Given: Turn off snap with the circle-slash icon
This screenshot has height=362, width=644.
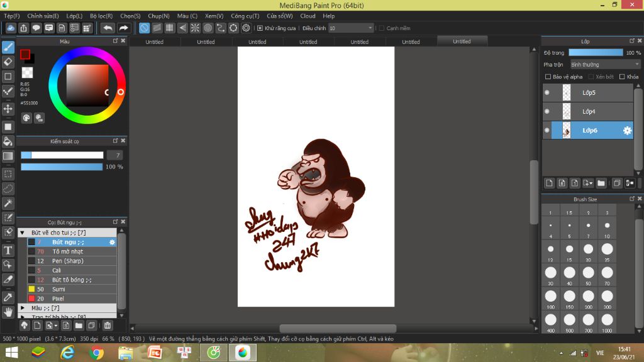Looking at the screenshot, I should [x=144, y=28].
